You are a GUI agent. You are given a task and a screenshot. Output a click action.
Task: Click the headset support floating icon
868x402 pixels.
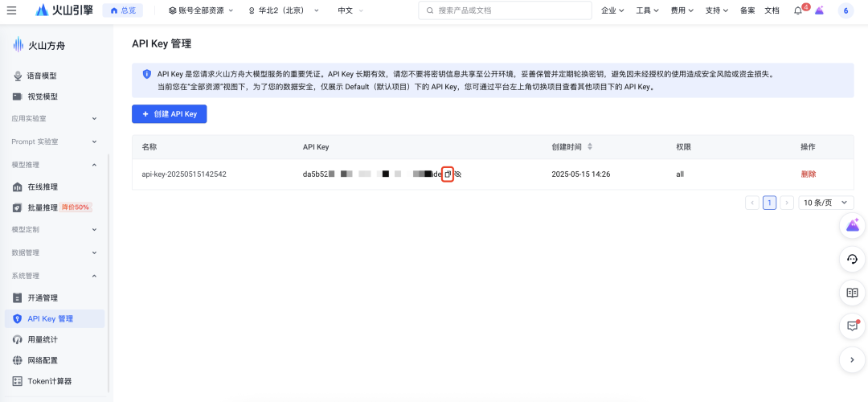point(852,259)
